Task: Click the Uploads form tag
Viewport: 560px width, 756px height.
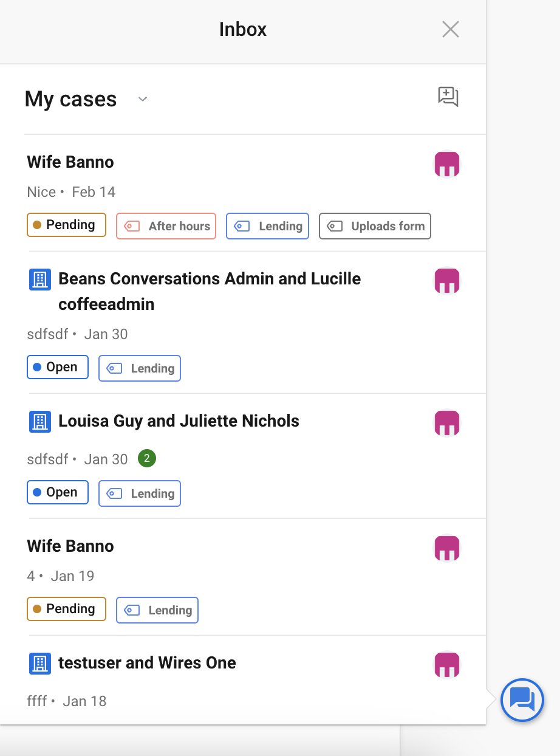Action: (x=375, y=226)
